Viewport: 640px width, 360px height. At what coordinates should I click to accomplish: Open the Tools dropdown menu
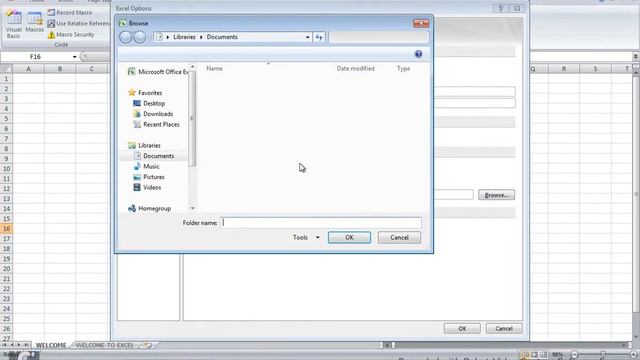click(x=306, y=237)
